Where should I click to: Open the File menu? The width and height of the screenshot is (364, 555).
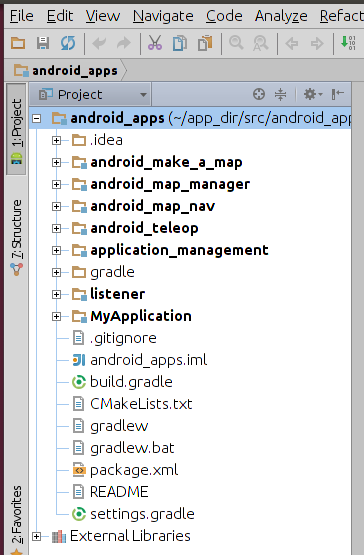22,16
